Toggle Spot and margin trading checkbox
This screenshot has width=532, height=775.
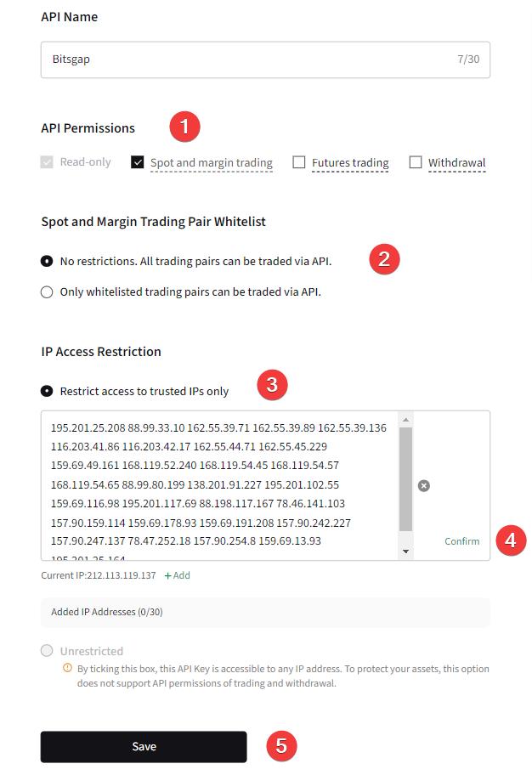pos(138,162)
